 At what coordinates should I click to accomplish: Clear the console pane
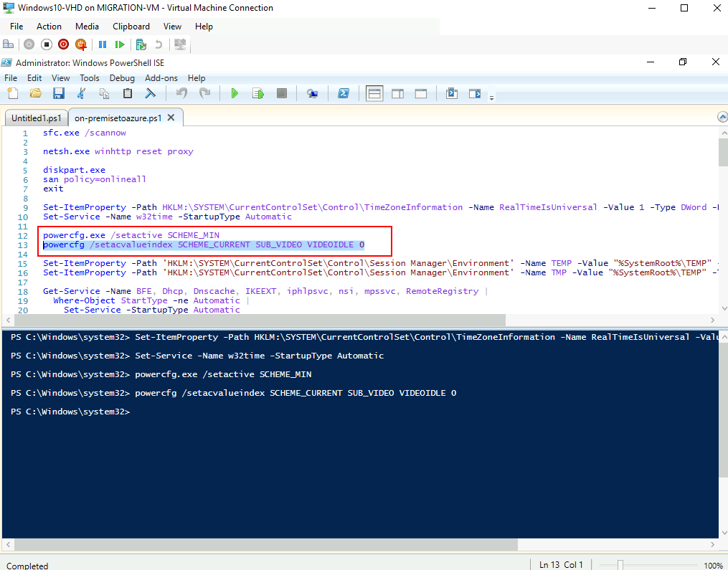pyautogui.click(x=150, y=93)
